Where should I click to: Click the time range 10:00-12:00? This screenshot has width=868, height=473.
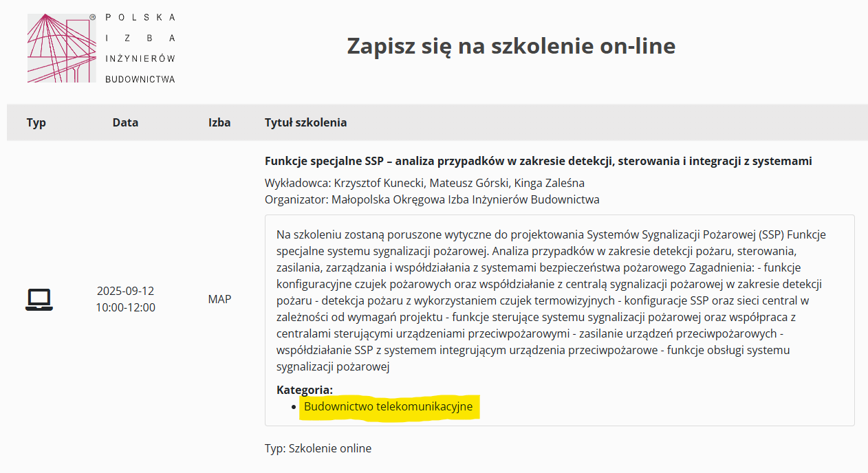[x=125, y=307]
